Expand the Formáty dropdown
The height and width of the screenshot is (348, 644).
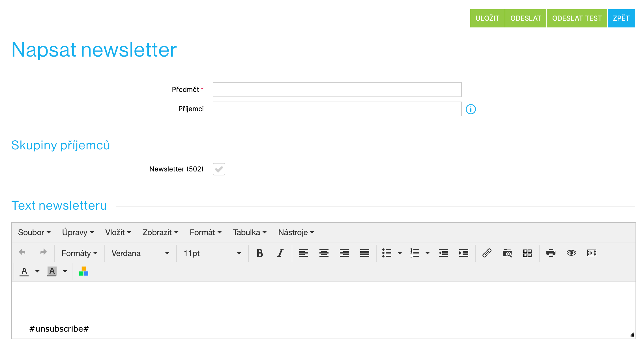click(80, 253)
